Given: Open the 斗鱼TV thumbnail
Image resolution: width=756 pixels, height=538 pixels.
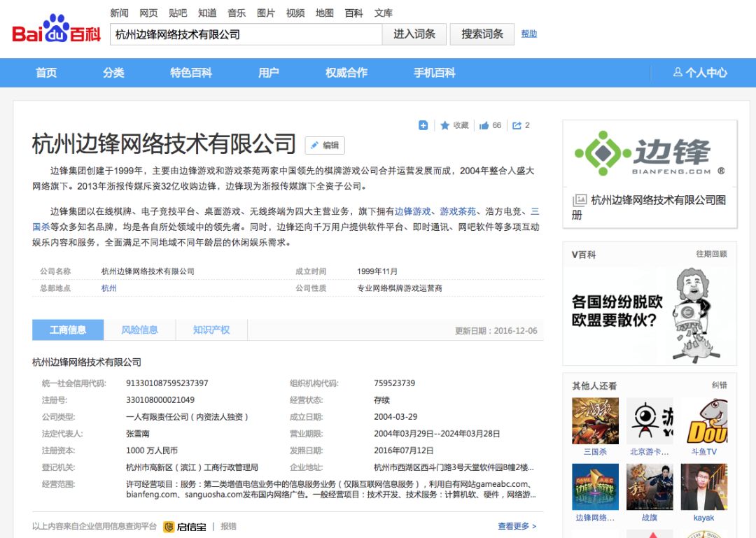Looking at the screenshot, I should (x=703, y=421).
